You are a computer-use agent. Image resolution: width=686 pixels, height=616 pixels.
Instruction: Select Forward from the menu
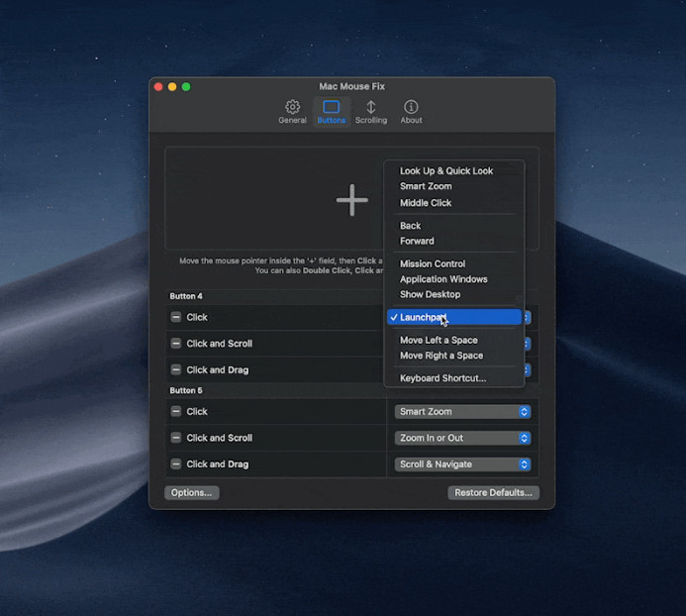(454, 241)
